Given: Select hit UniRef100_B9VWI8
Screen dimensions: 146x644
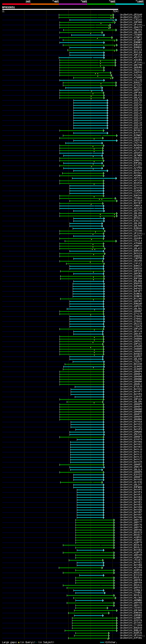Looking at the screenshot, I should (131, 354).
